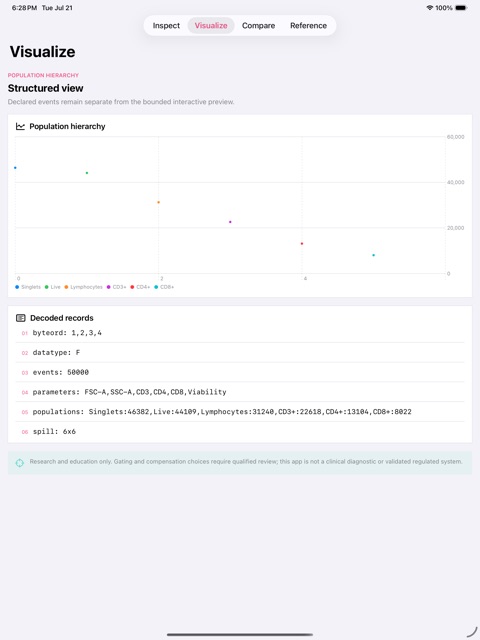
Task: Click the 'Structured view' section title
Action: [45, 88]
